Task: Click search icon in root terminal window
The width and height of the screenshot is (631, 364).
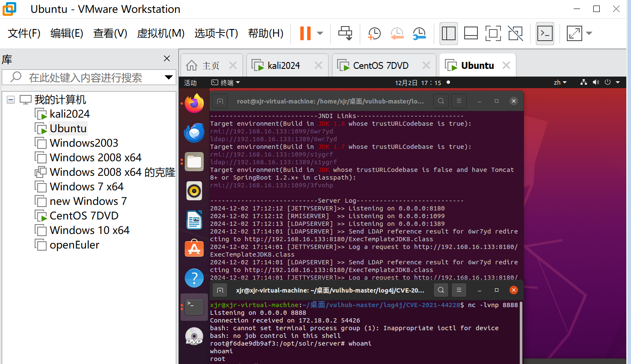Action: click(441, 101)
